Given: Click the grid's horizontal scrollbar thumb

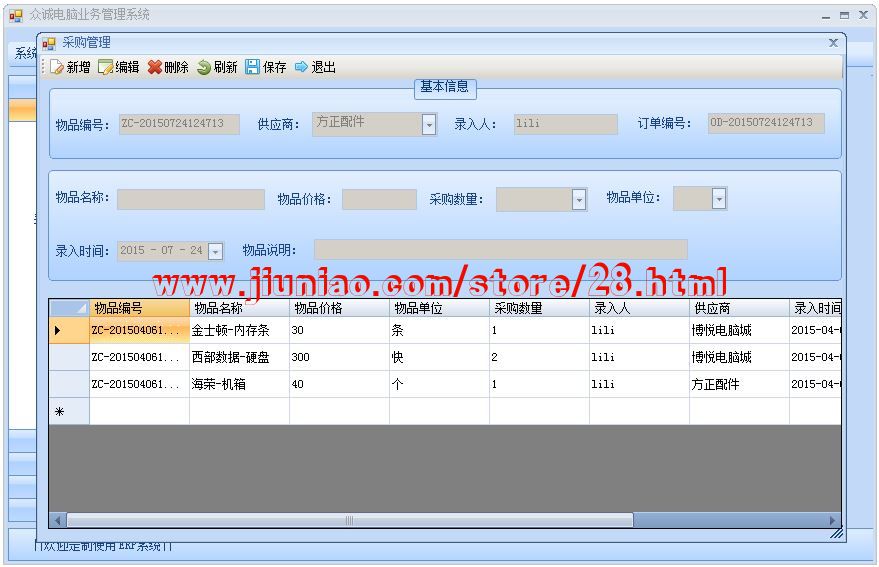Looking at the screenshot, I should pyautogui.click(x=350, y=520).
